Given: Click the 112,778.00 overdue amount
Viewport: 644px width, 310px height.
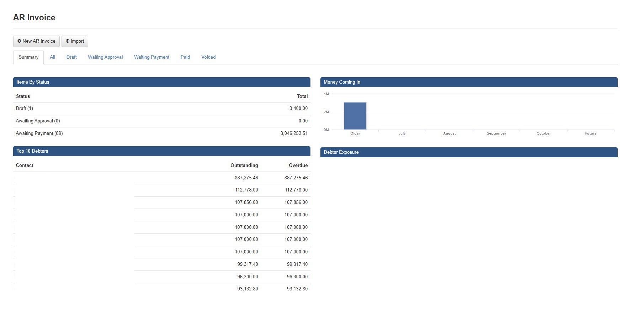Looking at the screenshot, I should point(296,190).
